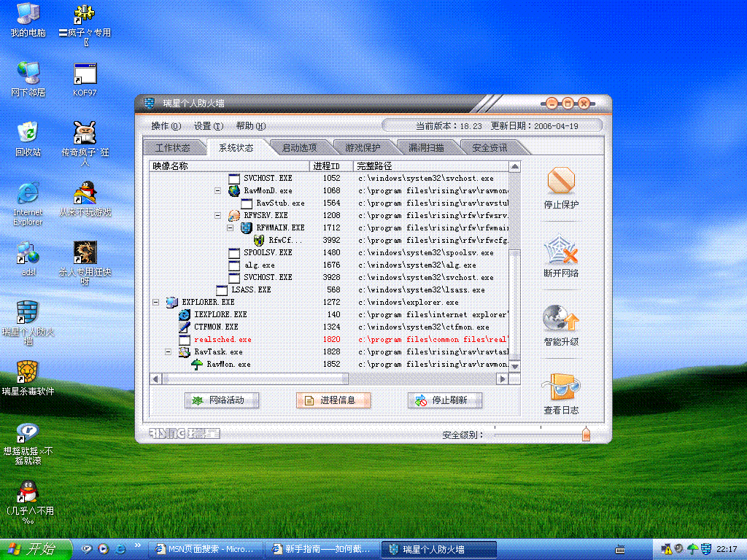
Task: Select the RFWSRV.EXE process icon
Action: tap(234, 215)
